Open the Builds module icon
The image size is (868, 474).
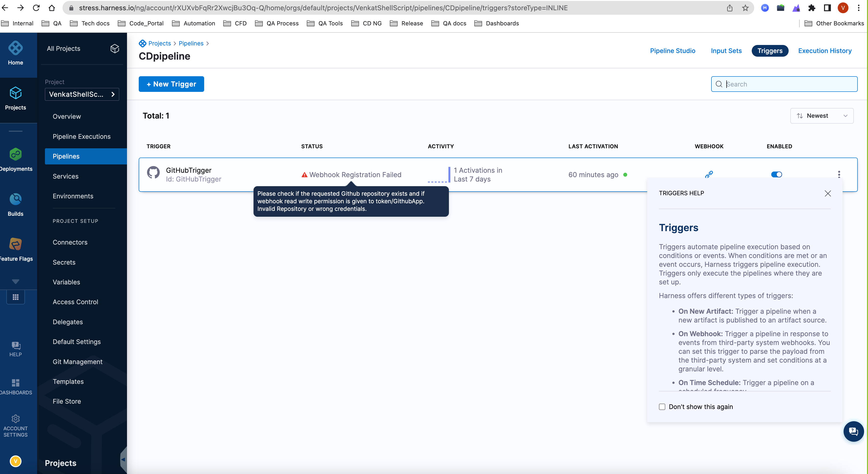point(15,199)
